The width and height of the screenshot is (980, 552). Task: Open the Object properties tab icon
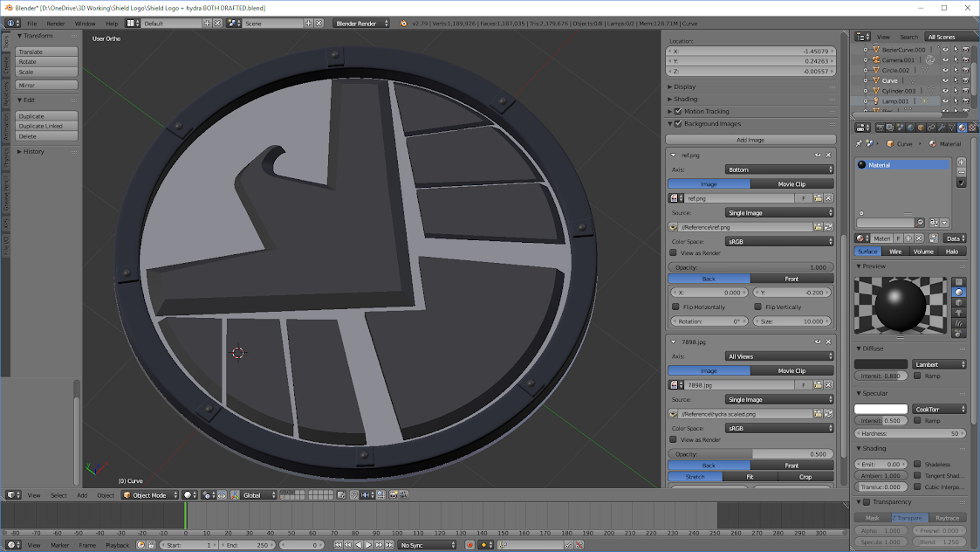[921, 128]
